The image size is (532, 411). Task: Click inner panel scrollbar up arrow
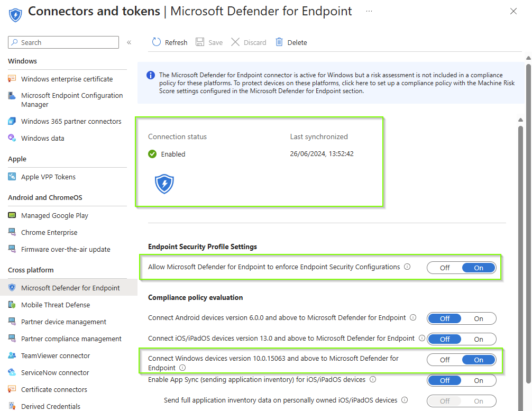point(520,120)
